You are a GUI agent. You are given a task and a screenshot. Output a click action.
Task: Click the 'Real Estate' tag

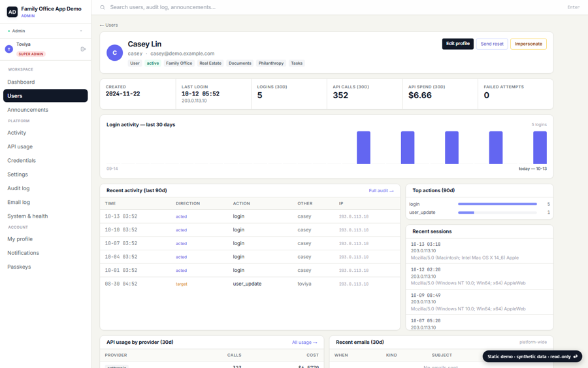210,63
